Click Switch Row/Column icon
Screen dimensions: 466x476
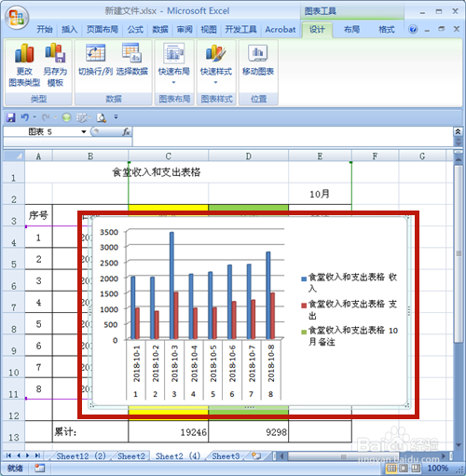(x=95, y=53)
